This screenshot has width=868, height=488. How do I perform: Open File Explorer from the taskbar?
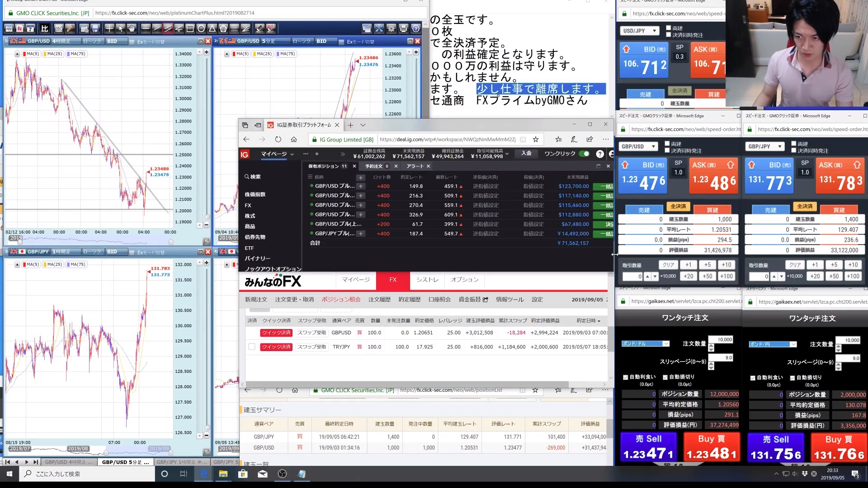tap(223, 474)
